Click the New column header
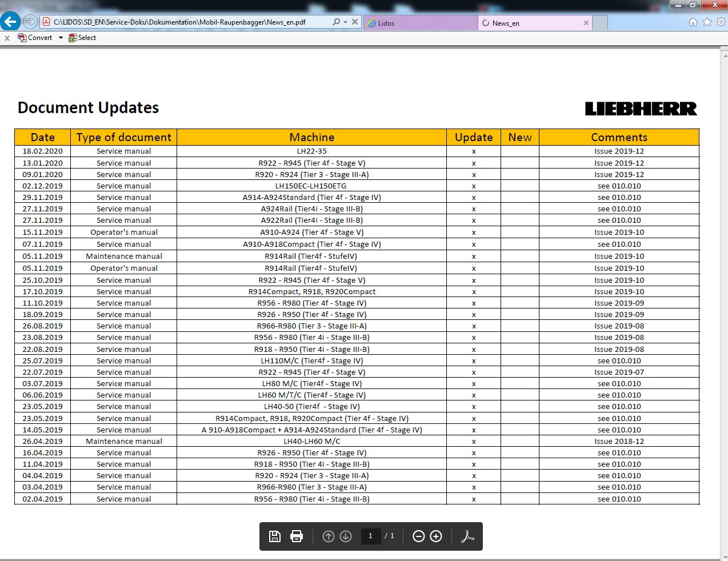Image resolution: width=728 pixels, height=561 pixels. click(x=520, y=137)
